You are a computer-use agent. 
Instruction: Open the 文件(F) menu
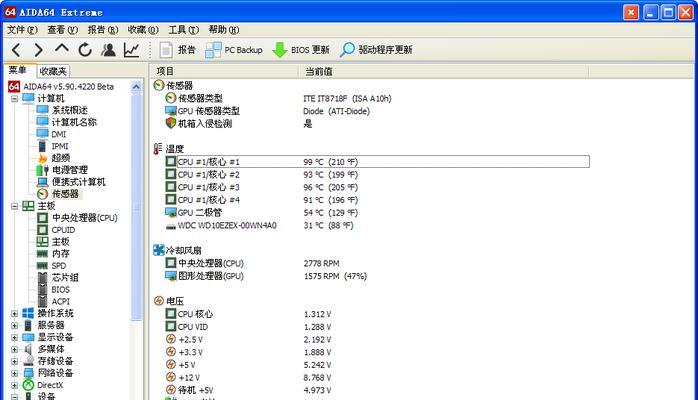click(x=22, y=30)
